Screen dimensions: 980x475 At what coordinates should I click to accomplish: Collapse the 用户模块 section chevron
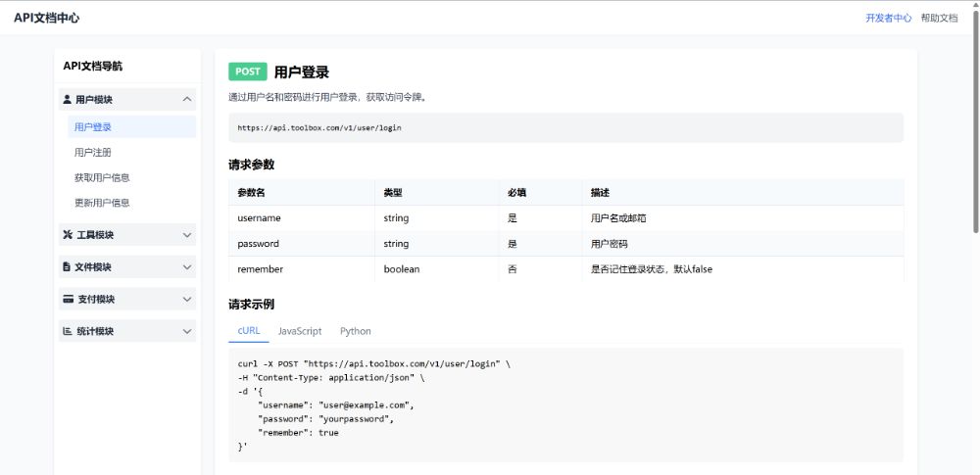tap(187, 100)
